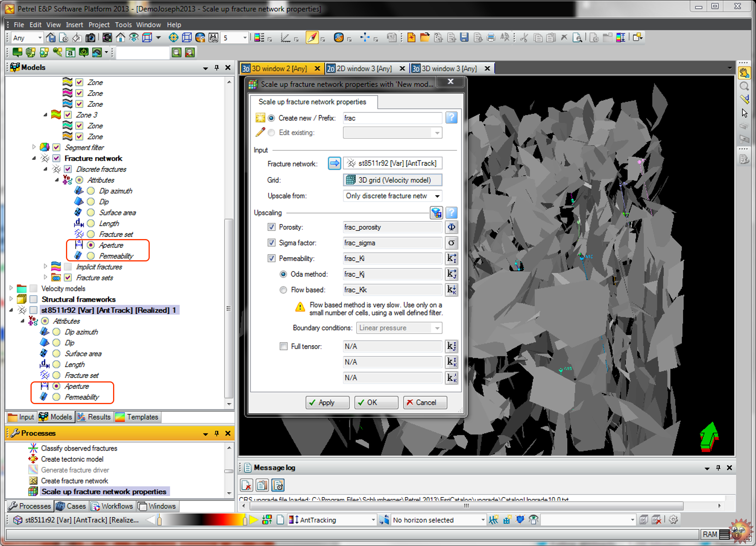Image resolution: width=756 pixels, height=546 pixels.
Task: Click the Scale up fracture network properties process icon
Action: pyautogui.click(x=33, y=492)
